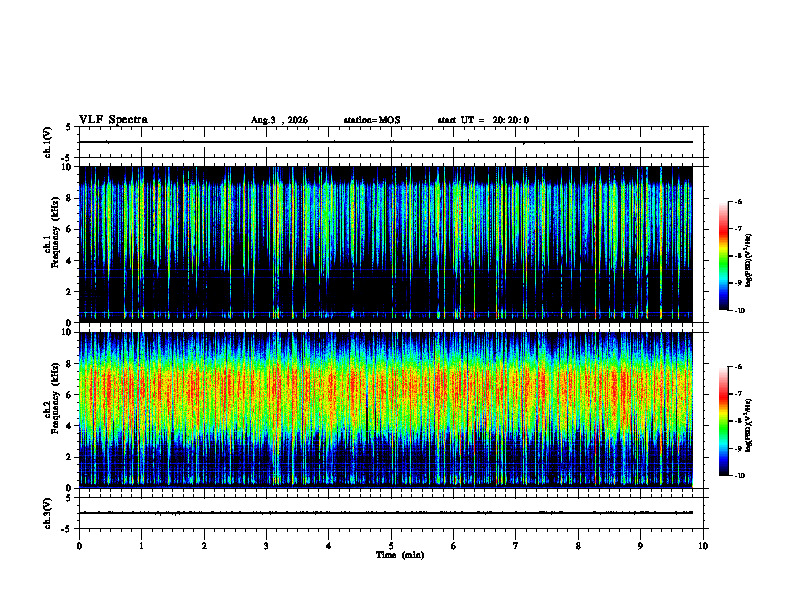
Task: Click the ch.2 colorbar log(PSD) label
Action: coord(749,425)
